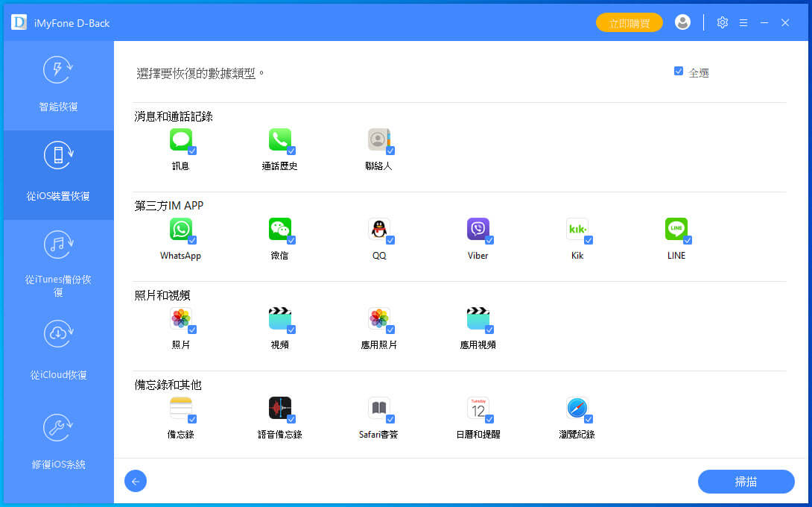
Task: Open the settings gear icon
Action: pos(723,23)
